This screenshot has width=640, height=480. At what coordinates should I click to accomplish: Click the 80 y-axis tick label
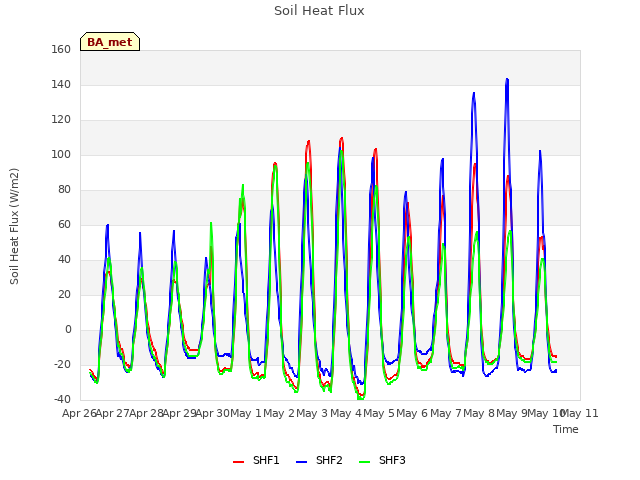64,189
